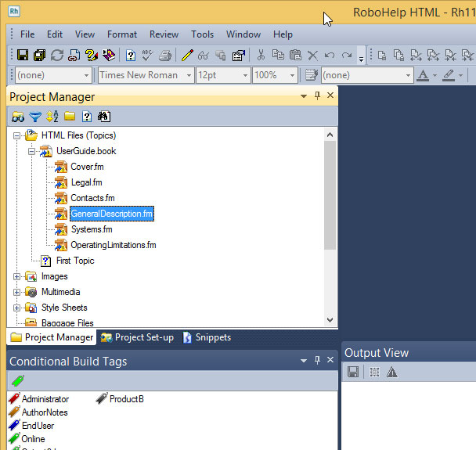The width and height of the screenshot is (476, 450).
Task: Click the A-Z sort icon in Project Manager
Action: 52,117
